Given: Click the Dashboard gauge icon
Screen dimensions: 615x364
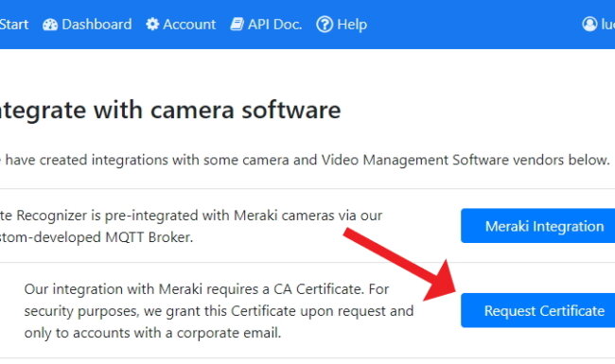Looking at the screenshot, I should (x=50, y=25).
